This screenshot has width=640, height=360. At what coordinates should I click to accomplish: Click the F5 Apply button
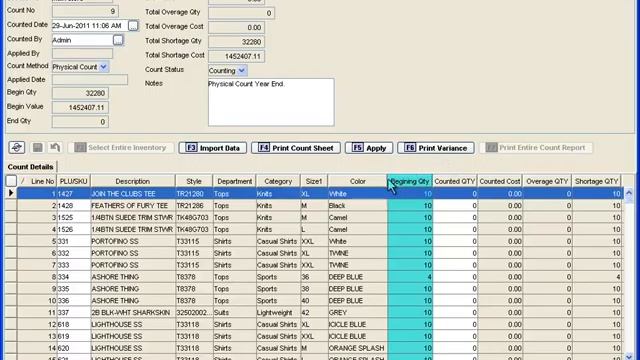[369, 148]
